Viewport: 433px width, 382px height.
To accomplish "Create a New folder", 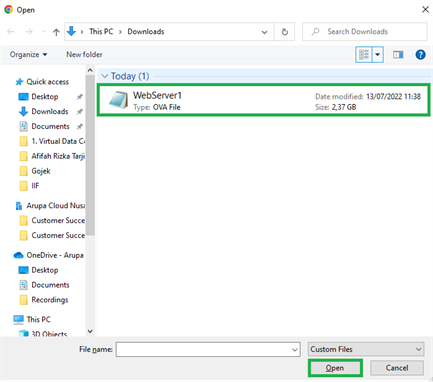I will pos(84,54).
